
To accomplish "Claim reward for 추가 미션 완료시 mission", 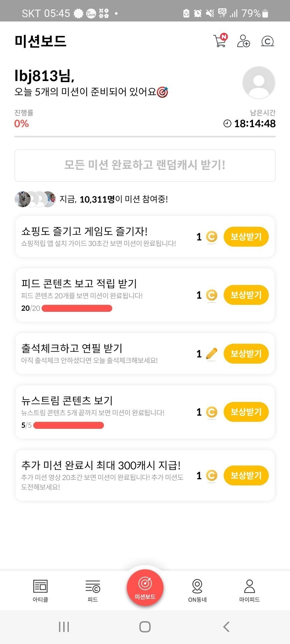I will (246, 475).
